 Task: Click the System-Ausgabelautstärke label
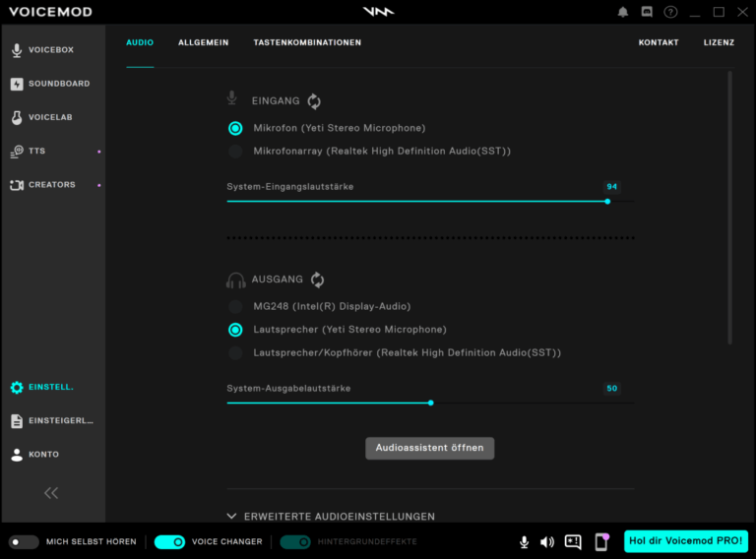pos(288,389)
